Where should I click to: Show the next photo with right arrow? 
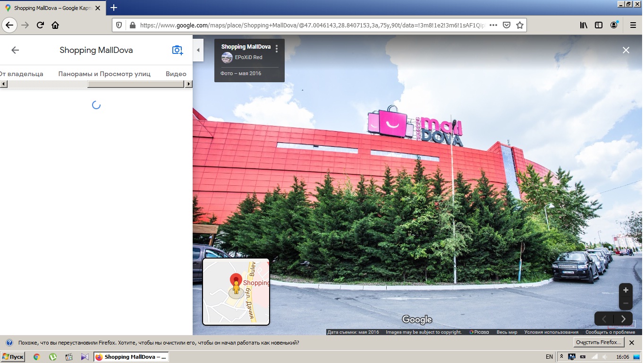[623, 319]
